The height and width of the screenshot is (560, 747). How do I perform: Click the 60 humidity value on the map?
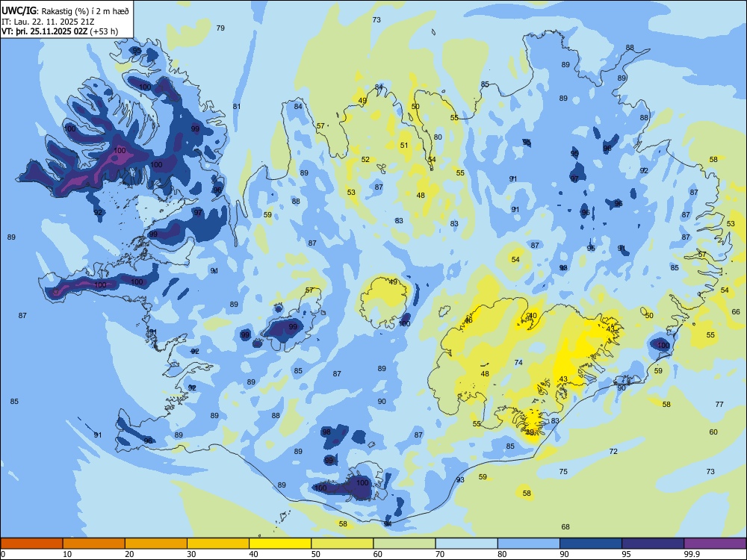(x=713, y=432)
